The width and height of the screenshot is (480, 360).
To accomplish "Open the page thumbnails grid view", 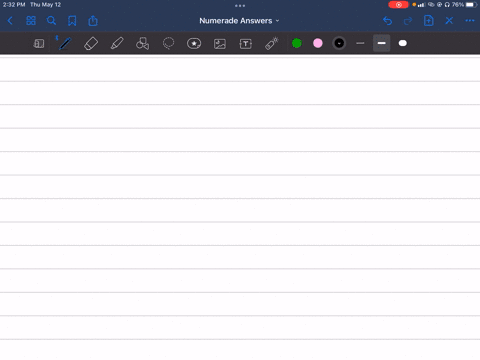I will coord(31,21).
